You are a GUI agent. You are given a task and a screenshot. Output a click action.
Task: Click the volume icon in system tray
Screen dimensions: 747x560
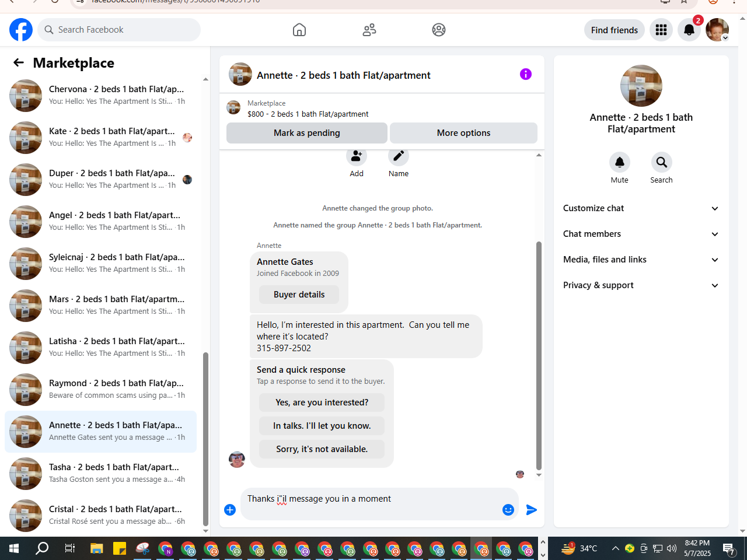click(x=672, y=548)
